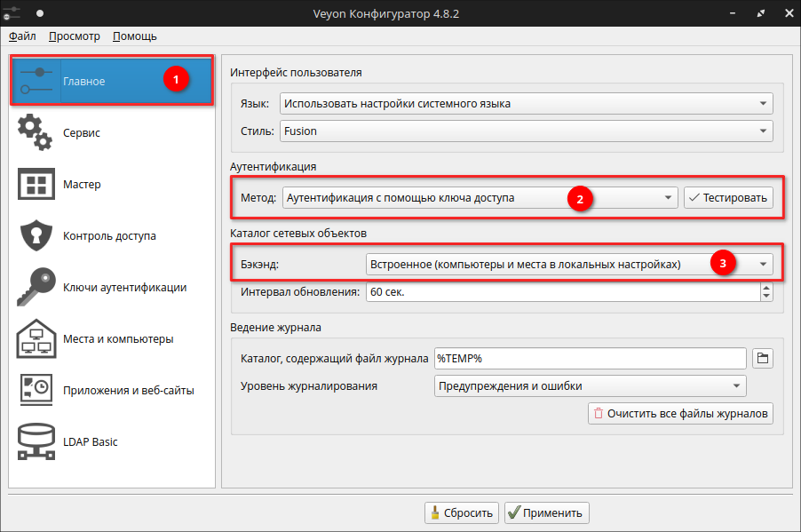Decrease the Интервал обновления value
This screenshot has height=532, width=801.
pos(766,297)
